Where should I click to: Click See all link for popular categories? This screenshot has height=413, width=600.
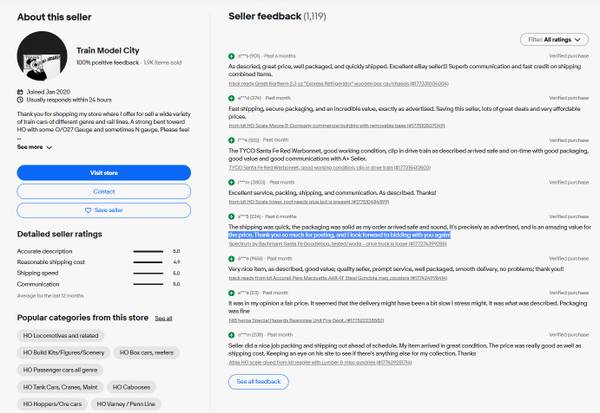click(x=163, y=317)
